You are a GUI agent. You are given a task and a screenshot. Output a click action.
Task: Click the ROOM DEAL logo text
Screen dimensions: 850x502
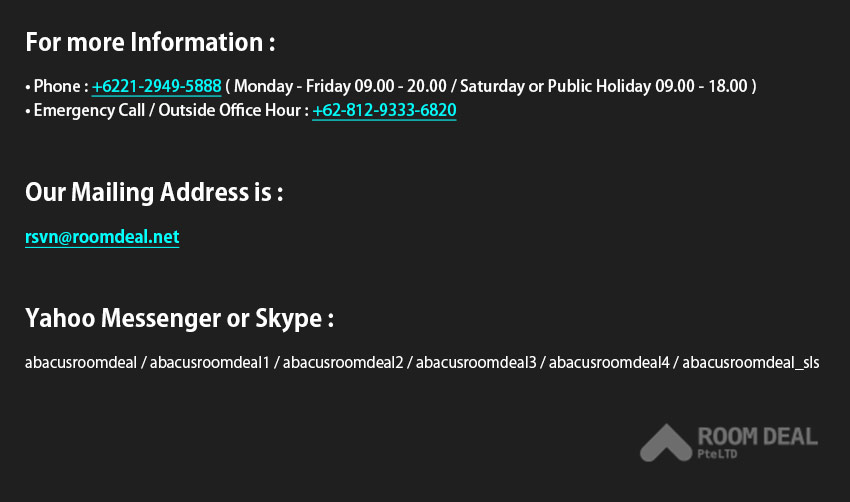pyautogui.click(x=757, y=436)
